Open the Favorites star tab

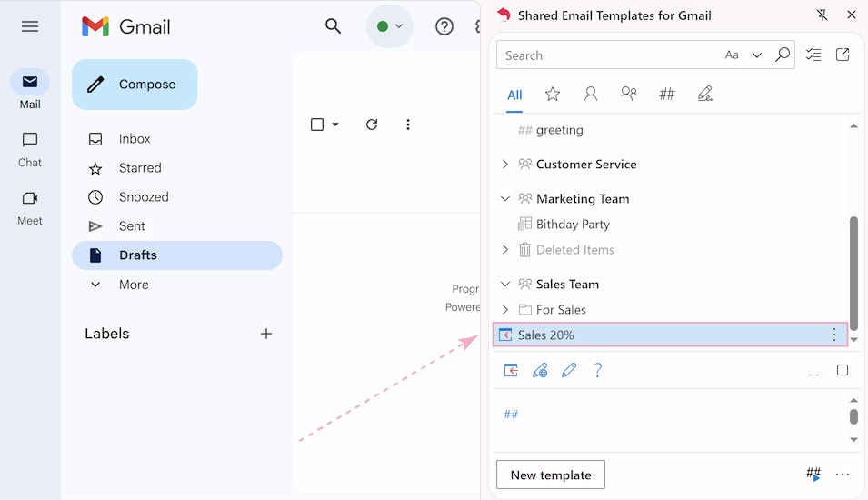coord(553,94)
